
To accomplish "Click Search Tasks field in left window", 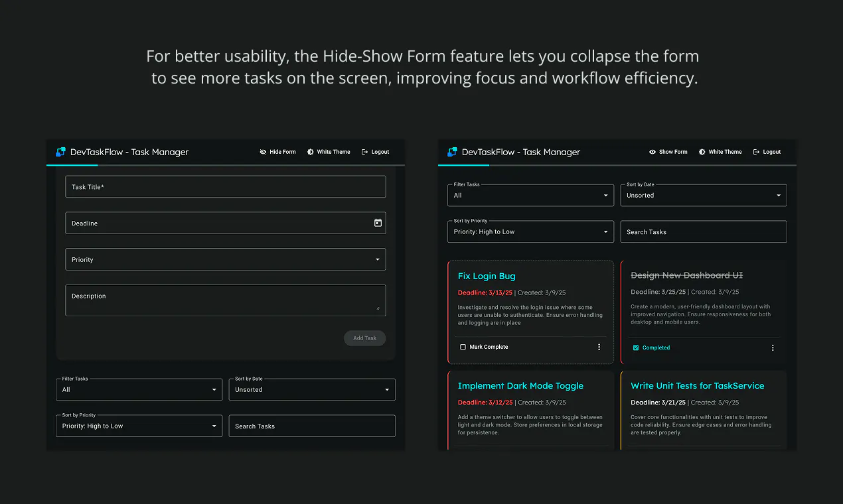I will tap(312, 426).
